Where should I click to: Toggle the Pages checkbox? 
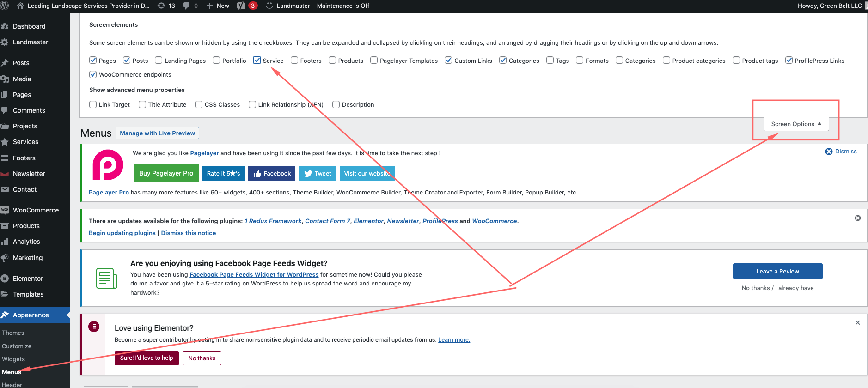pyautogui.click(x=93, y=60)
